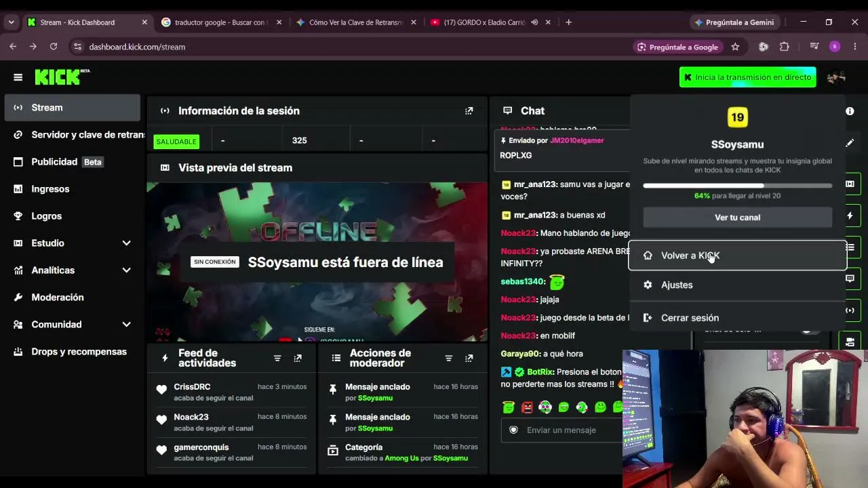The height and width of the screenshot is (488, 868).
Task: Click the yellow level 19 badge
Action: click(x=737, y=117)
